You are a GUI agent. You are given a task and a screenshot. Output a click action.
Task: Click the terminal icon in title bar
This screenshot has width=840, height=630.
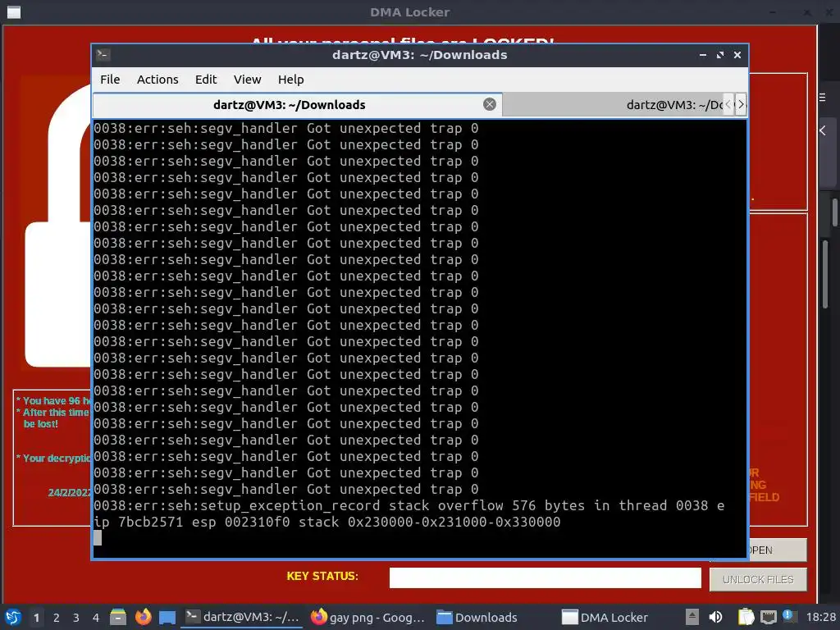[103, 55]
